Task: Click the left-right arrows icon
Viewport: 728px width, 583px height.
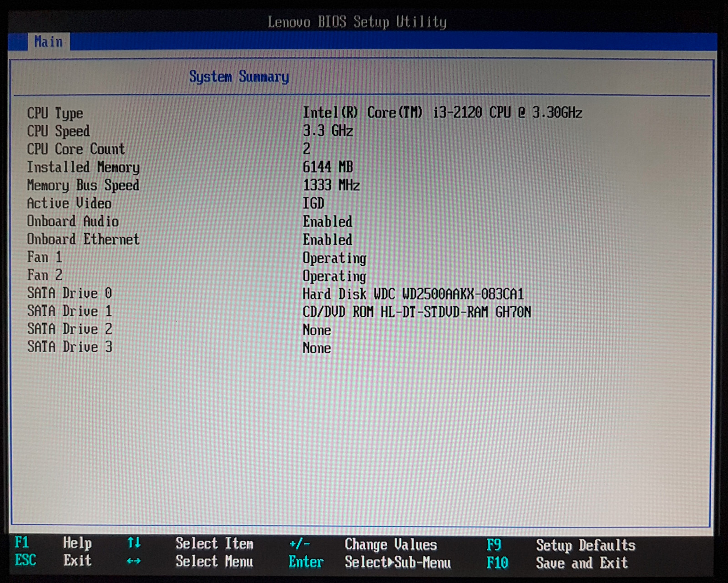Action: click(x=134, y=561)
